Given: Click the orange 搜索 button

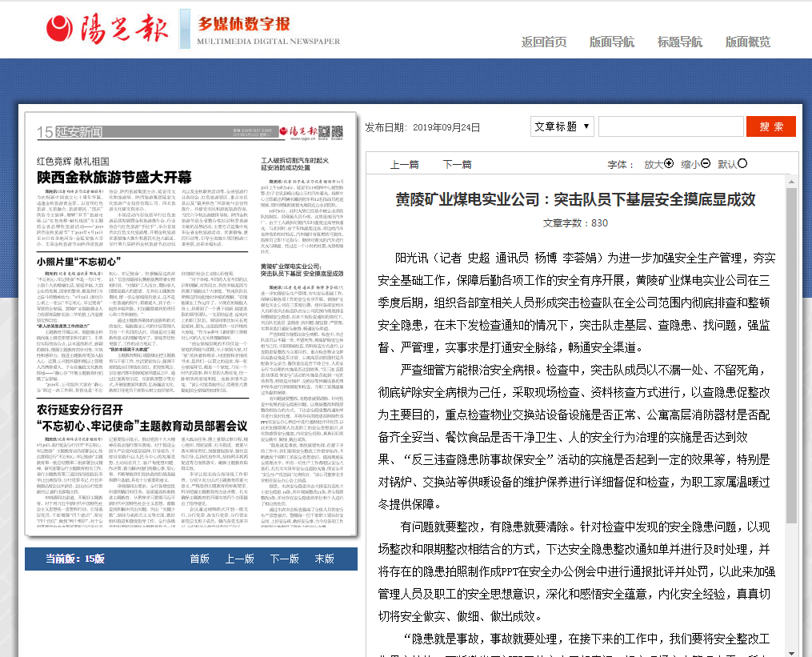Looking at the screenshot, I should (x=770, y=126).
